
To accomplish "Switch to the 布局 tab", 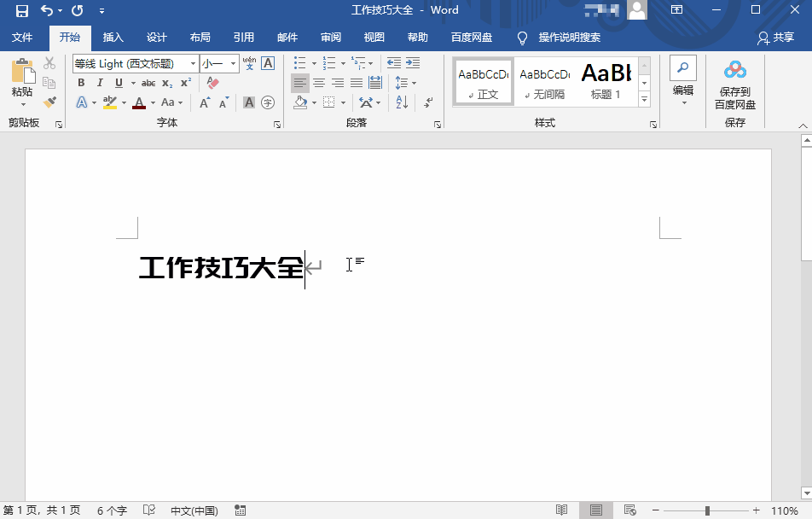I will [x=200, y=38].
